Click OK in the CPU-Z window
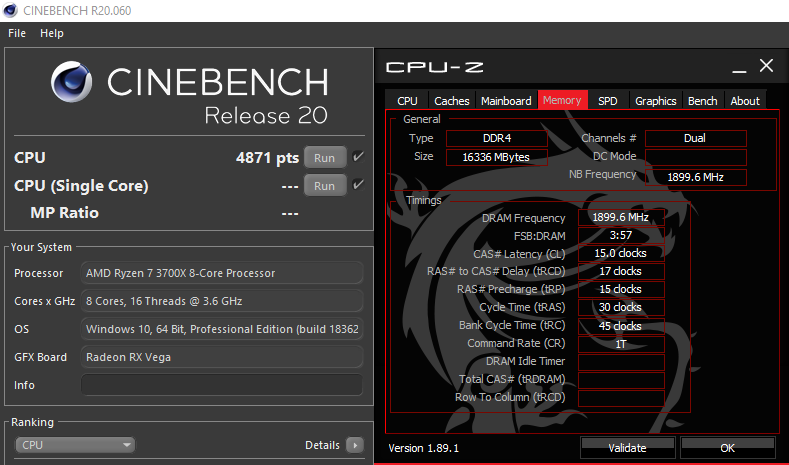Screen dimensions: 789x465 point(727,447)
